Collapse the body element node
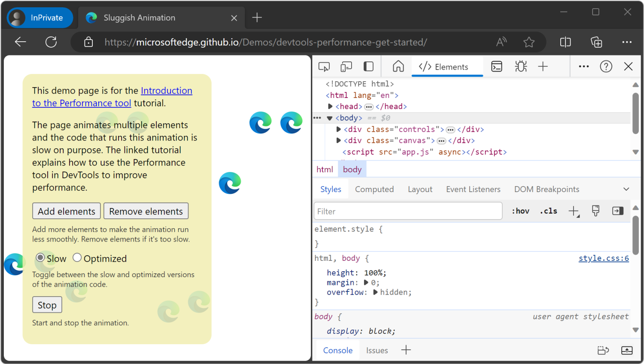This screenshot has height=364, width=644. tap(330, 118)
